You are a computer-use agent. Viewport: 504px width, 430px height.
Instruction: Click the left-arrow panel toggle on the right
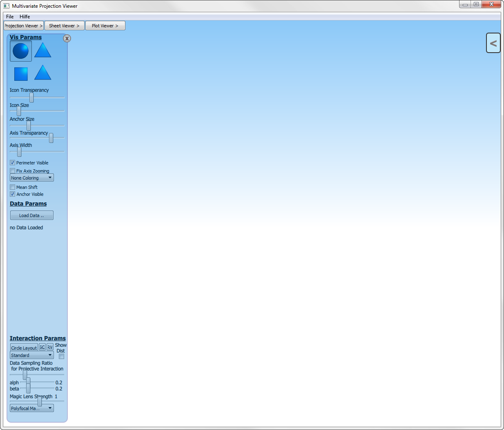click(493, 43)
